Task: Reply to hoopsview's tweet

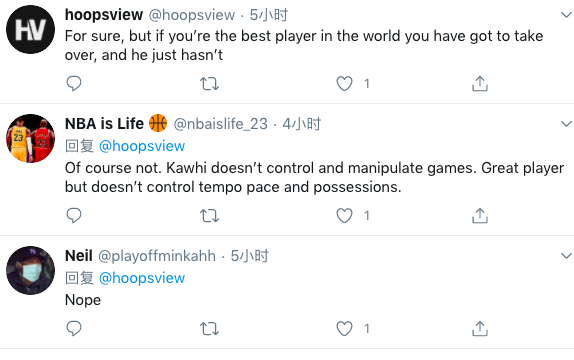Action: pos(74,83)
